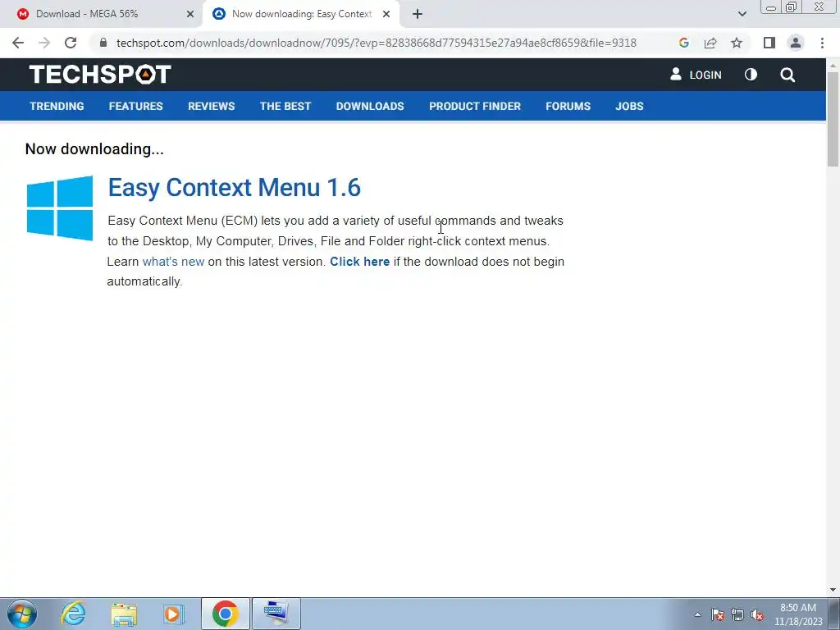Open the REVIEWS menu item
This screenshot has width=840, height=630.
(211, 106)
